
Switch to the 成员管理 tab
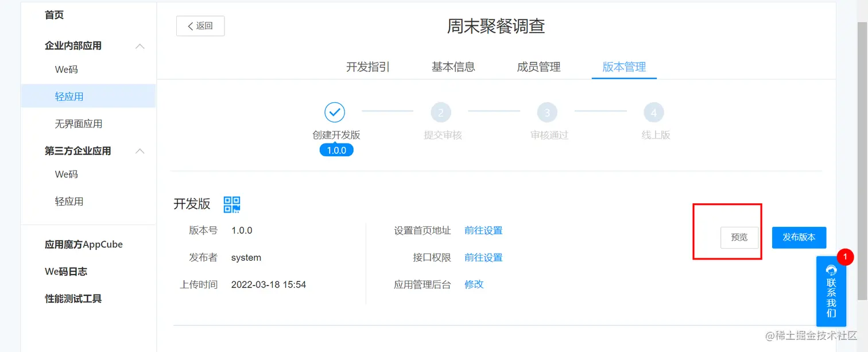point(538,67)
